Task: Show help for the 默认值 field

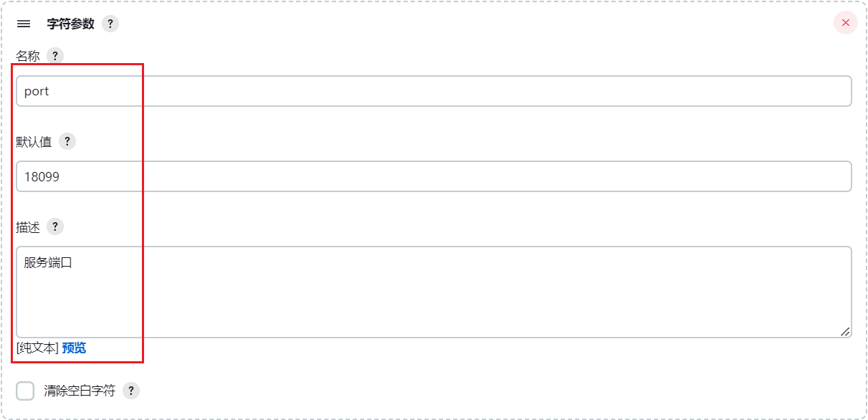Action: point(67,141)
